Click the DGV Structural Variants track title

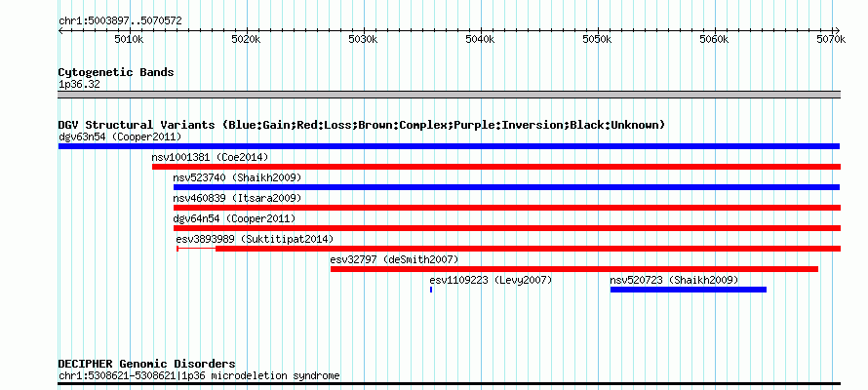pos(361,125)
